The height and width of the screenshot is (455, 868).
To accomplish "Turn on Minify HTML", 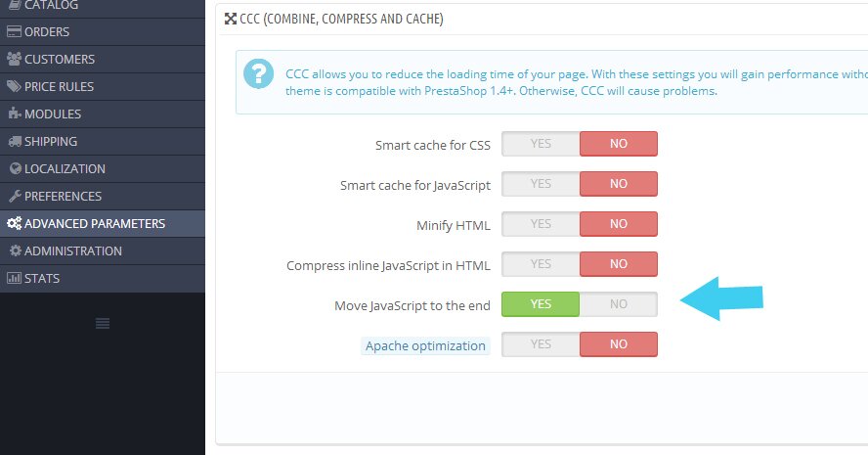I will (x=541, y=224).
